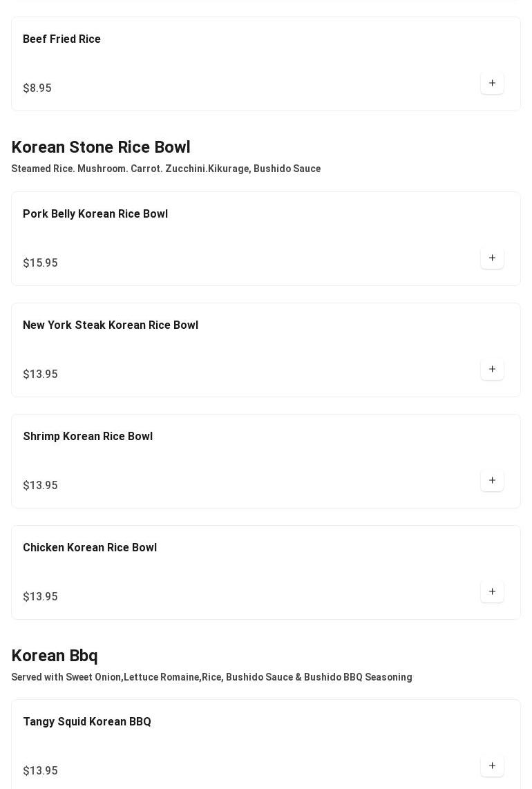
Task: Open Pork Belly Korean Rice Bowl title
Action: (x=95, y=214)
